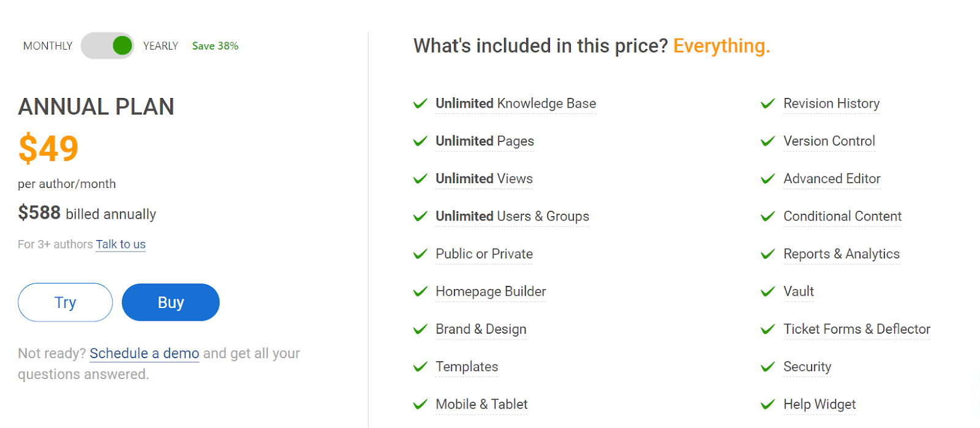Click the checkmark beside Revision History
980x428 pixels.
click(x=767, y=103)
